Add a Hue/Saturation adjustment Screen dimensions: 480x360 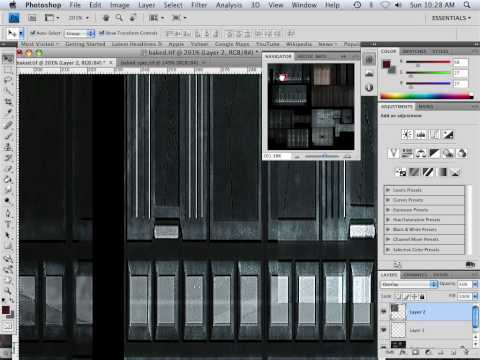coord(407,153)
